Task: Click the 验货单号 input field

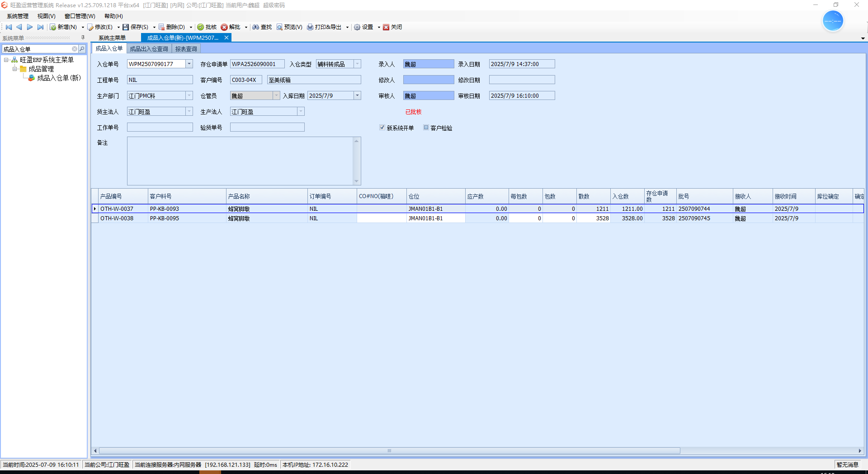Action: [267, 127]
